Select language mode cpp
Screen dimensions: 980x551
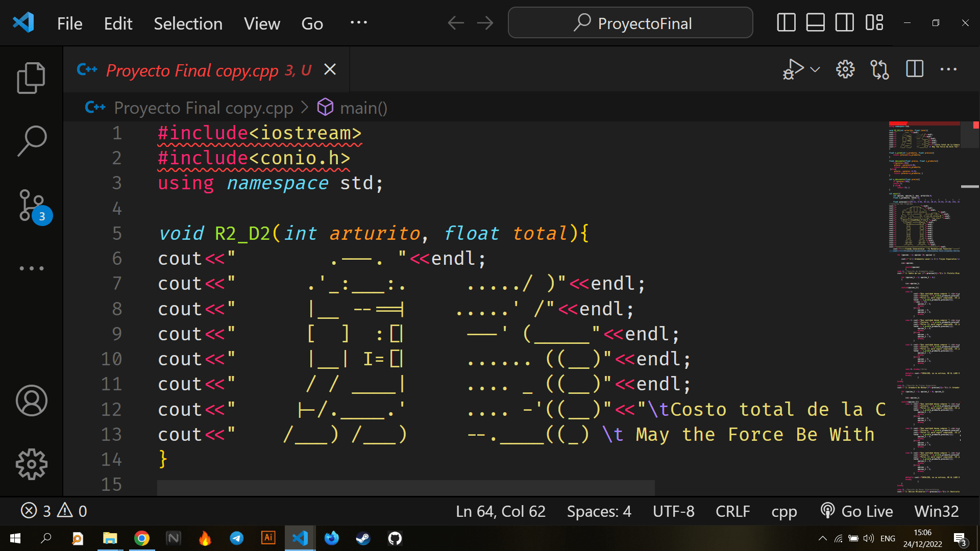click(x=784, y=511)
